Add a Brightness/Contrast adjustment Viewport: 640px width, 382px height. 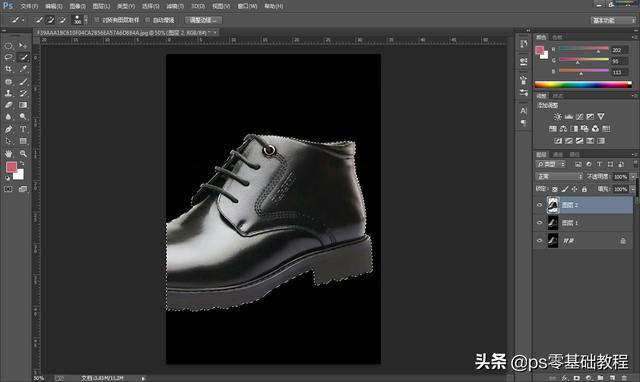tap(558, 117)
